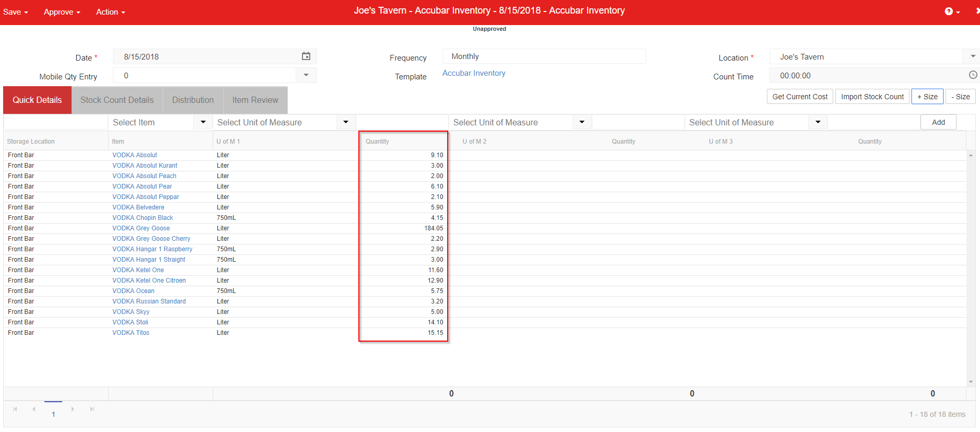This screenshot has height=432, width=980.
Task: Open the Date calendar picker icon
Action: coord(306,56)
